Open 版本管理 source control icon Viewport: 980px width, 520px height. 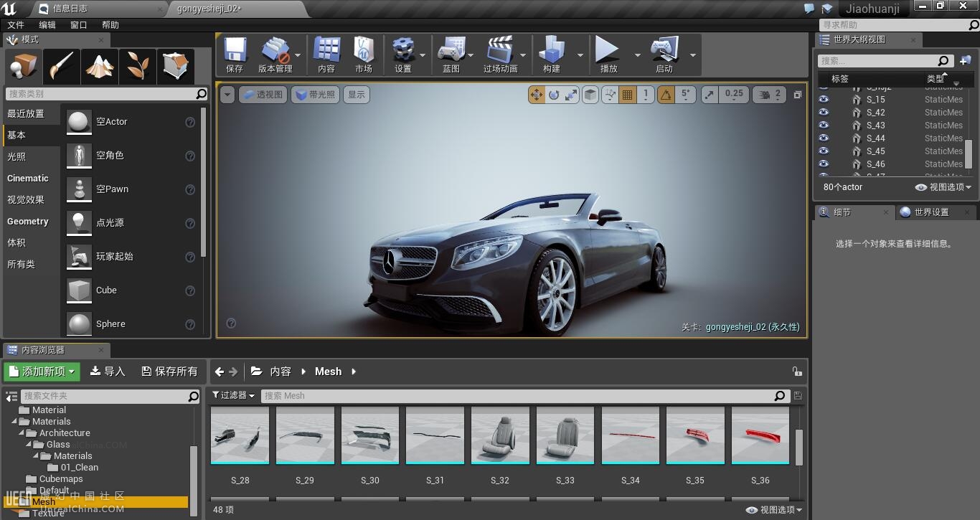[x=275, y=55]
